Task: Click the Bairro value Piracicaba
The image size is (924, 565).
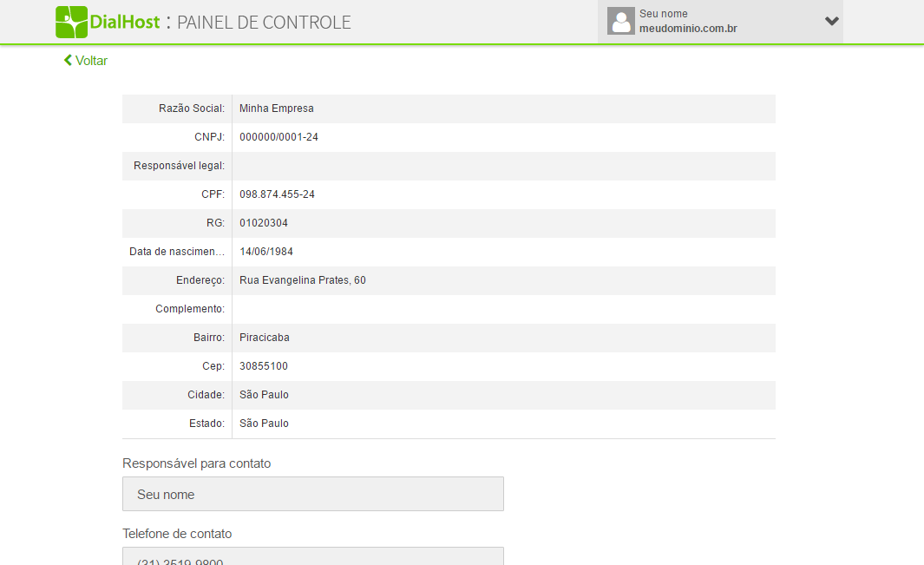Action: coord(264,338)
